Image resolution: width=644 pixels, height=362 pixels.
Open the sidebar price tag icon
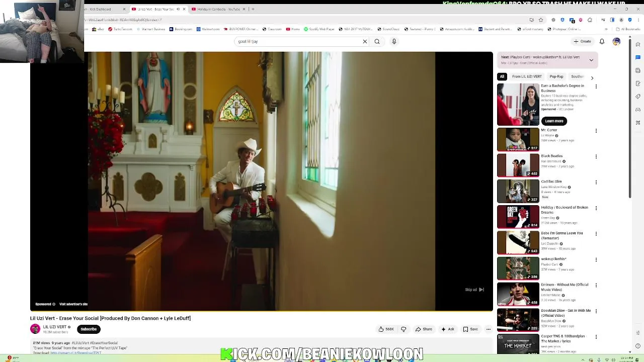coord(638,96)
